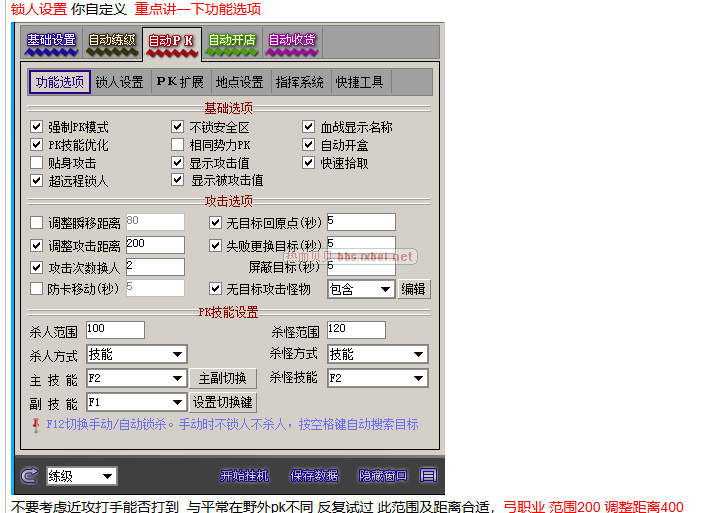This screenshot has height=513, width=702.
Task: Uncheck the 强制PK模式 option
Action: (x=37, y=127)
